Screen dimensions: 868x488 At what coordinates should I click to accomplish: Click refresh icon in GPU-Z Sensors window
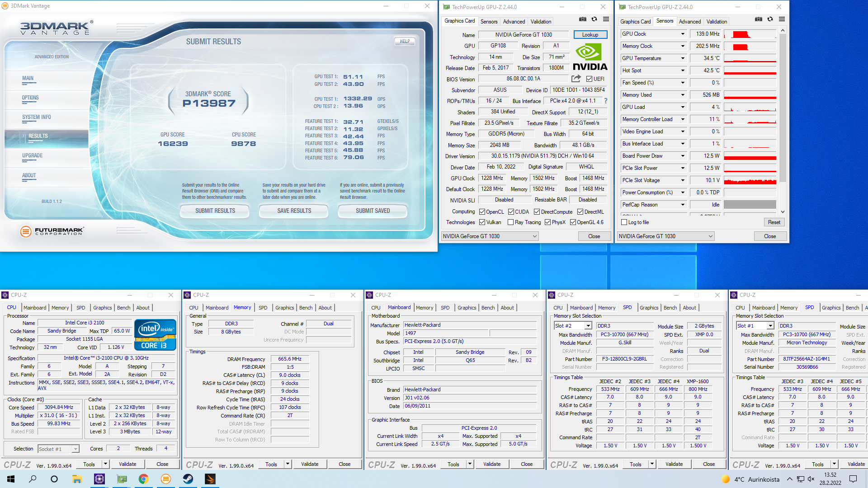click(x=770, y=19)
